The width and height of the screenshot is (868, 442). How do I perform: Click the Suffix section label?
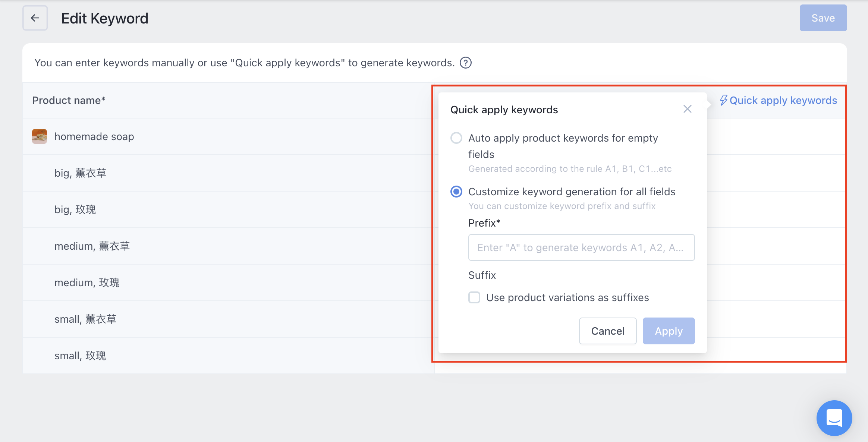point(482,275)
